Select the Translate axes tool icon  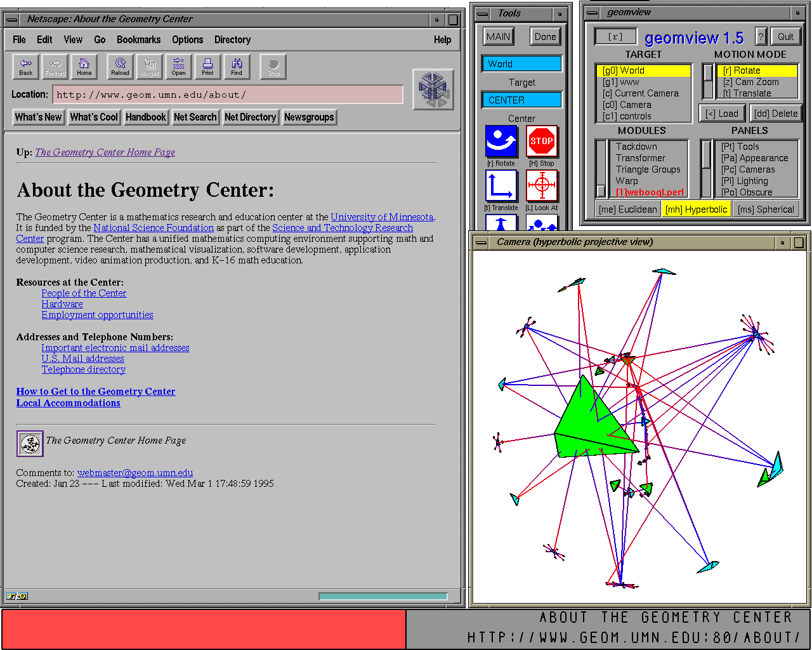[x=501, y=187]
